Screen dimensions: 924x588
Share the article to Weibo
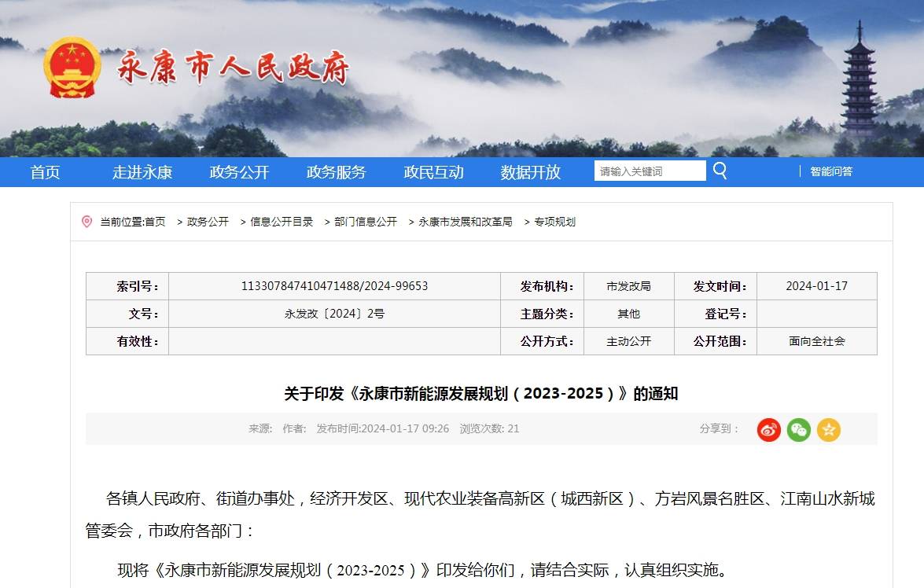point(768,429)
